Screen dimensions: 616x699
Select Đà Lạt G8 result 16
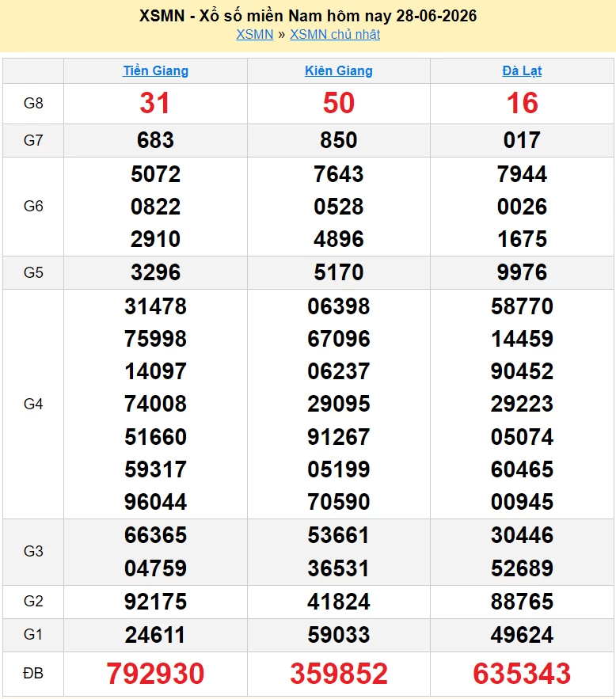(523, 103)
